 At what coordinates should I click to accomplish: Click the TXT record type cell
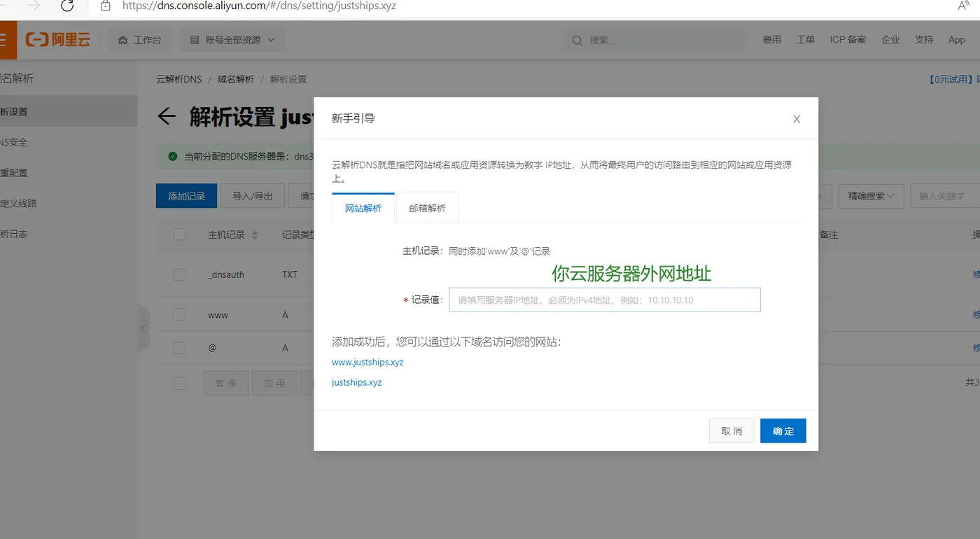pos(290,274)
